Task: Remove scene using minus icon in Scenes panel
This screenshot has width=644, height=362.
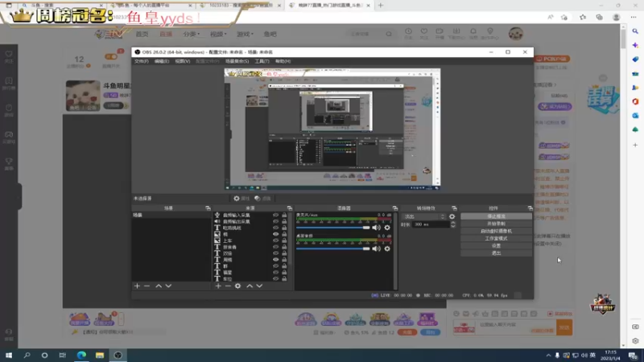Action: point(147,286)
